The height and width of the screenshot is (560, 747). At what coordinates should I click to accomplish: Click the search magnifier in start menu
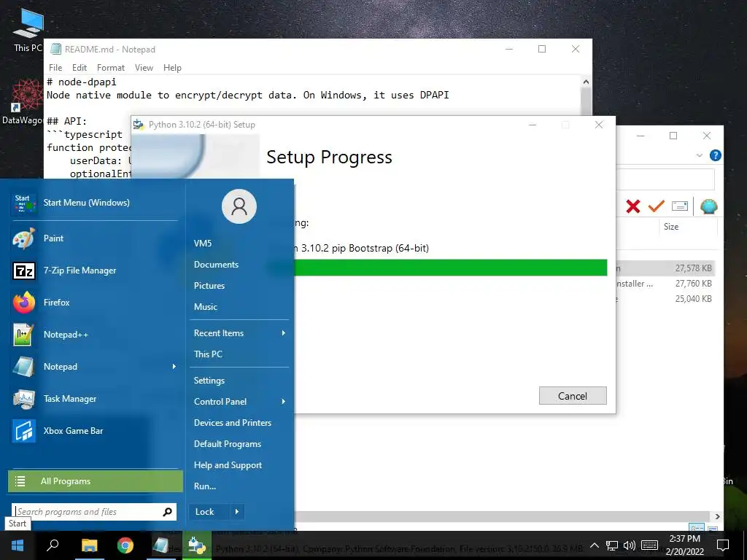pyautogui.click(x=167, y=512)
